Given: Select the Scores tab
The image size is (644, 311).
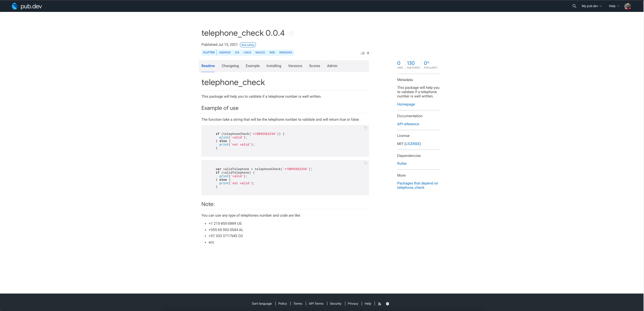Looking at the screenshot, I should pyautogui.click(x=314, y=66).
